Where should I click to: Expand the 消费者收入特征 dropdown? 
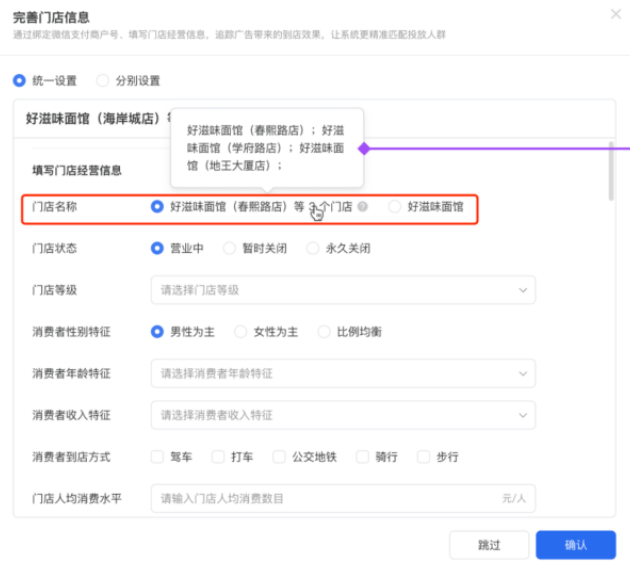coord(342,414)
